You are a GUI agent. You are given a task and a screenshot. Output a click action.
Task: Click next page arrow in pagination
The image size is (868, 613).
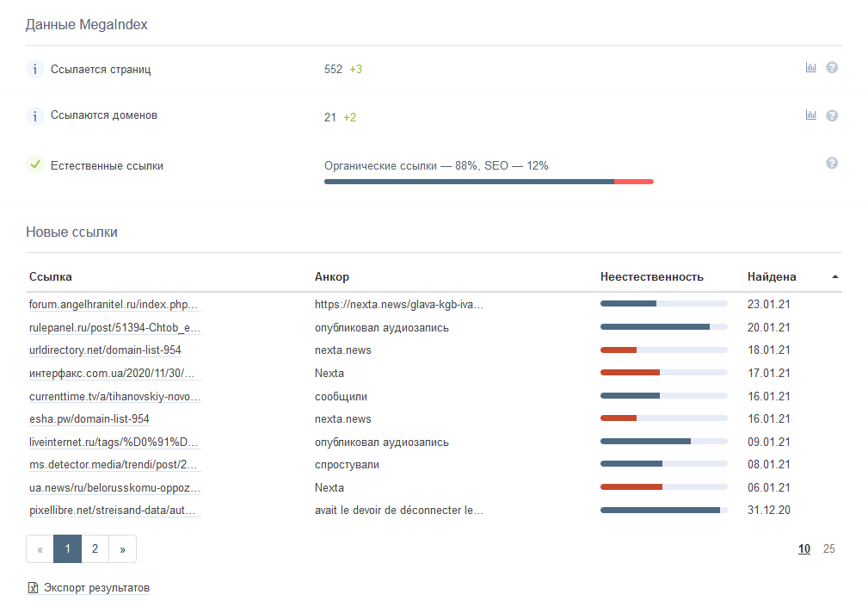[122, 549]
